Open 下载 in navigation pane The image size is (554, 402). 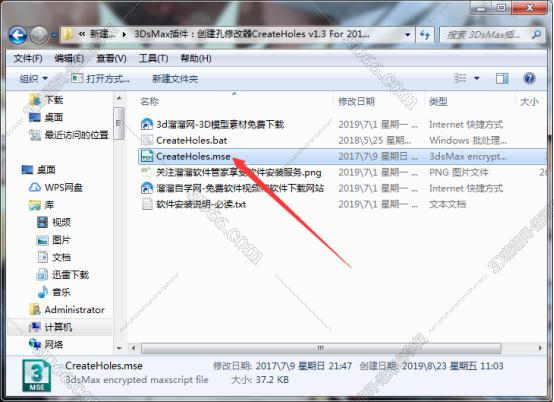coord(54,100)
